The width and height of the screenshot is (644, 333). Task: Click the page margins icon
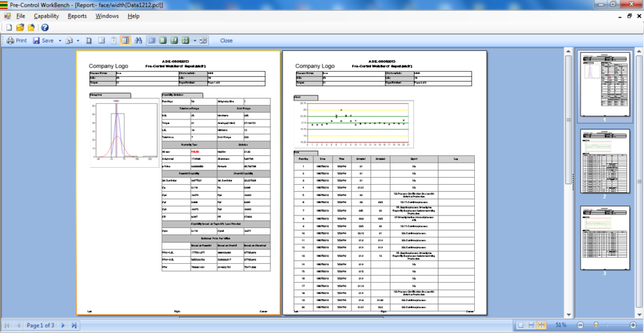pyautogui.click(x=89, y=41)
